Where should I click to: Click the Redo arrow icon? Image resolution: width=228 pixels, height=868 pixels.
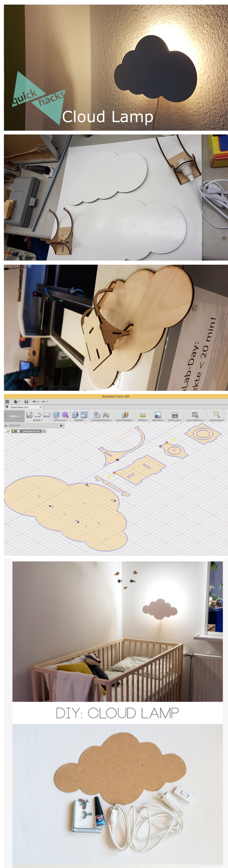[43, 401]
